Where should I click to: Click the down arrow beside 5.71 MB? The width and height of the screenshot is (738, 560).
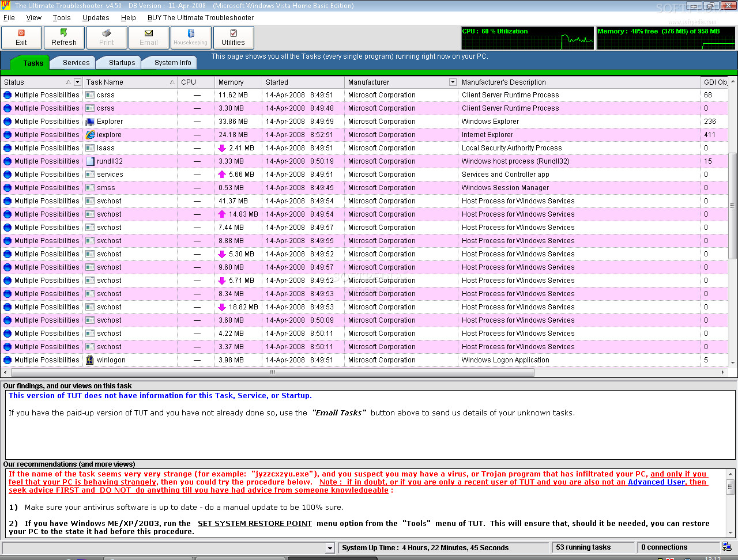point(222,281)
